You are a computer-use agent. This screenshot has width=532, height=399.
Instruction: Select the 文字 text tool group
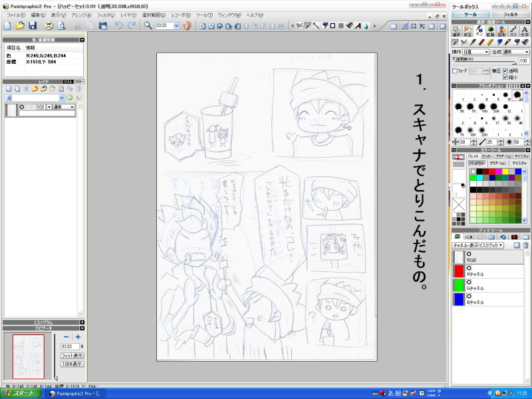[525, 31]
